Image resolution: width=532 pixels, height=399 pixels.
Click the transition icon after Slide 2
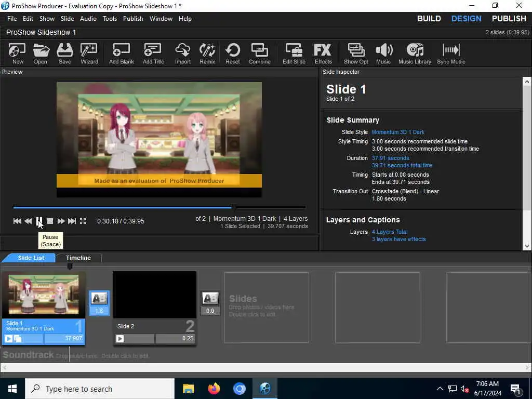click(x=210, y=298)
